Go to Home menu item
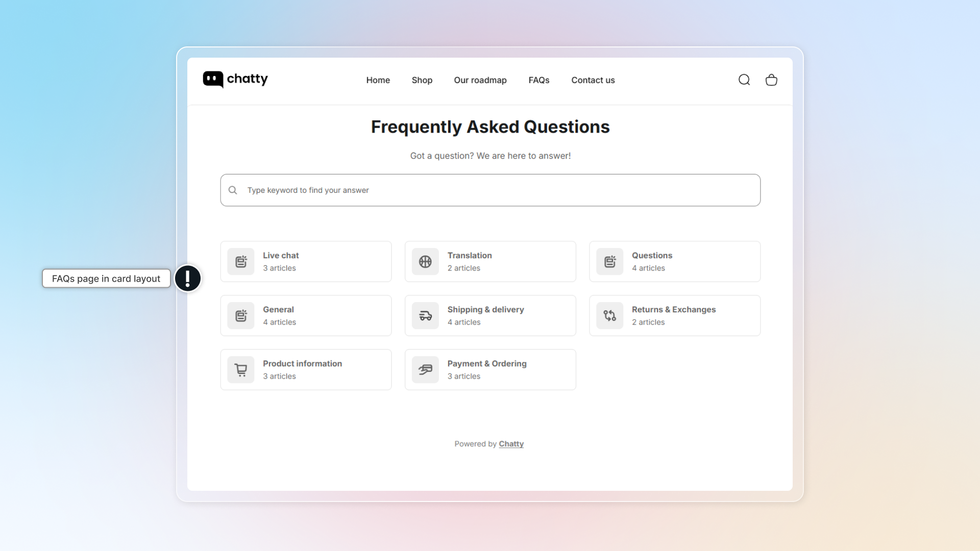The width and height of the screenshot is (980, 551). coord(378,80)
